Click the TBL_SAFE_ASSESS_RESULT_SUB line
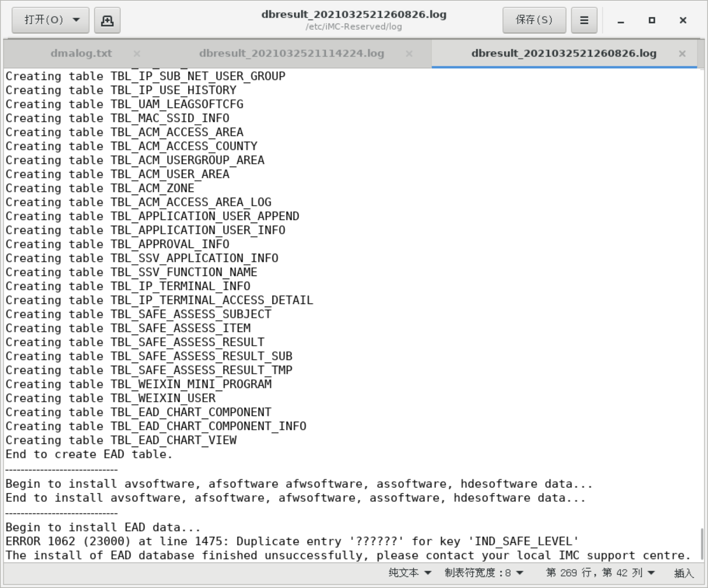The width and height of the screenshot is (708, 588). pos(149,356)
